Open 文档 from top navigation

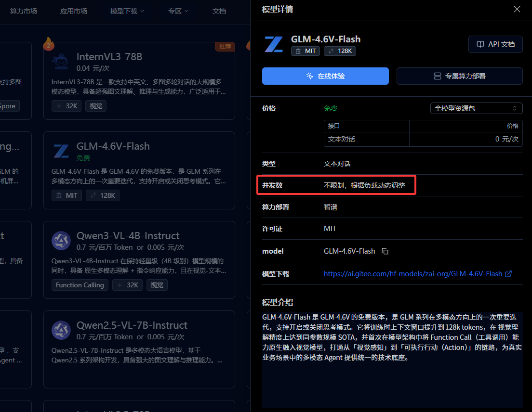219,11
